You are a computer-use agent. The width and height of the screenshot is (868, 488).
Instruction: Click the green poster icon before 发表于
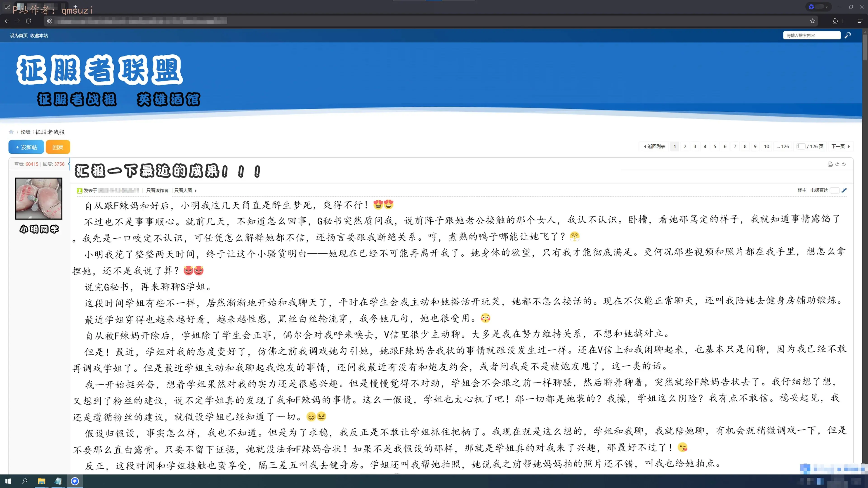[80, 191]
